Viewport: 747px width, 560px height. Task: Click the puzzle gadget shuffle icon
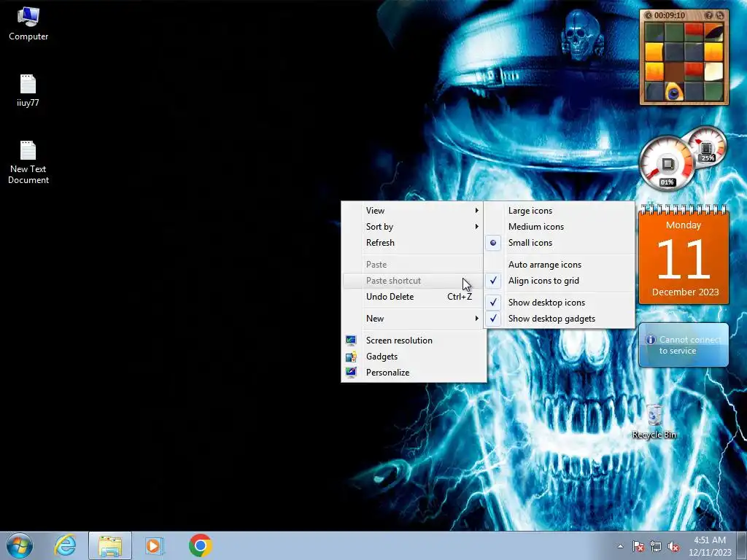(x=720, y=16)
